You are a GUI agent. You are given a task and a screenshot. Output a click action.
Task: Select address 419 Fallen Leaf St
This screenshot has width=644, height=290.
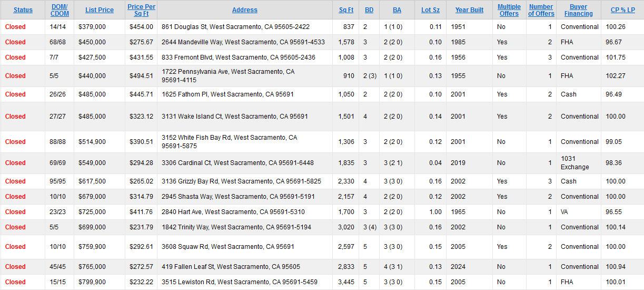pyautogui.click(x=231, y=267)
